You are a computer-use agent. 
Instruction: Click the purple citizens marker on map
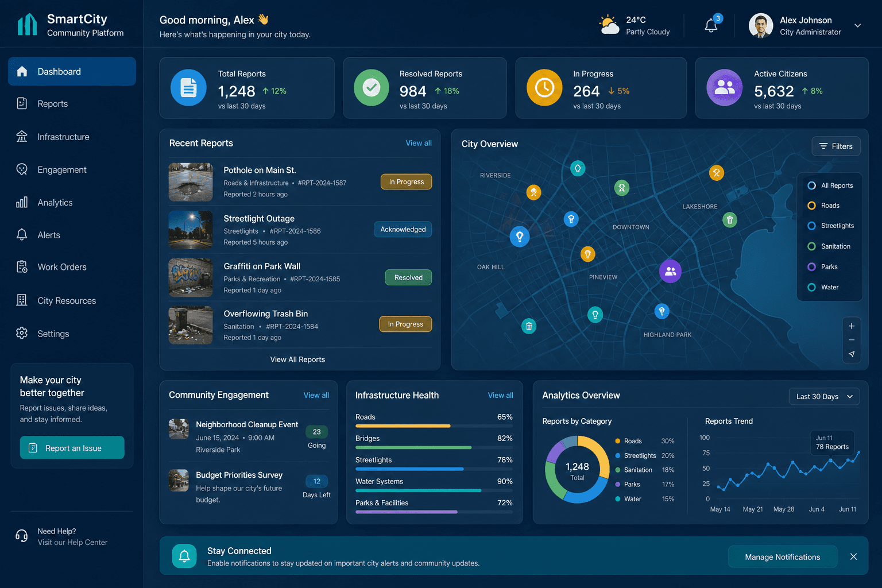coord(670,271)
